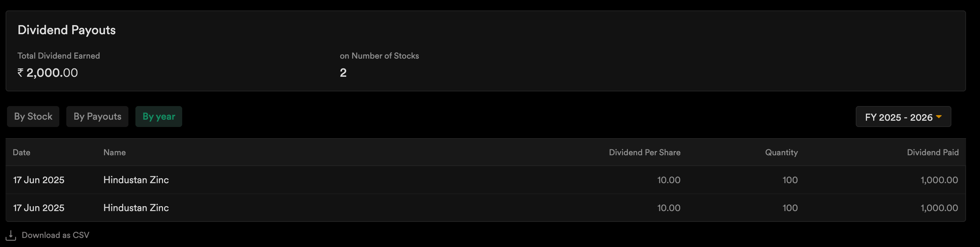Viewport: 980px width, 247px height.
Task: Click the Dividend Payouts heading
Action: 67,30
